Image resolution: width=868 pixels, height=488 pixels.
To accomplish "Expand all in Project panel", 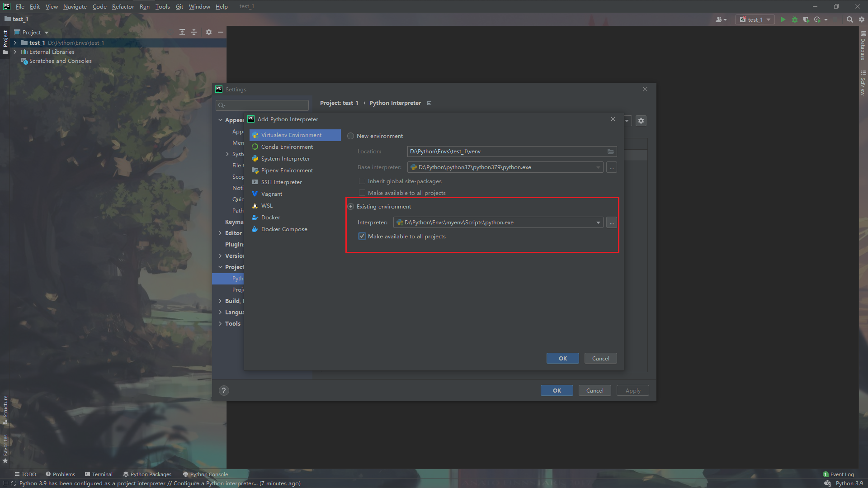I will point(182,32).
